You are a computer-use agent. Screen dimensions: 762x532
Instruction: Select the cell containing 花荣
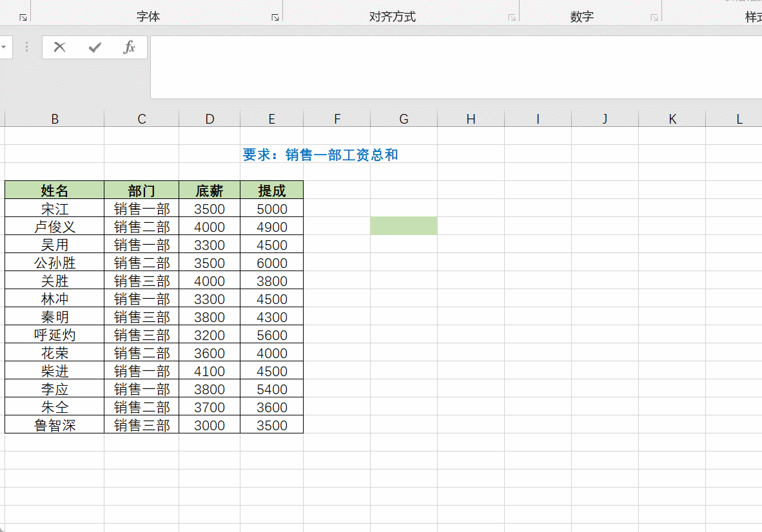(54, 353)
